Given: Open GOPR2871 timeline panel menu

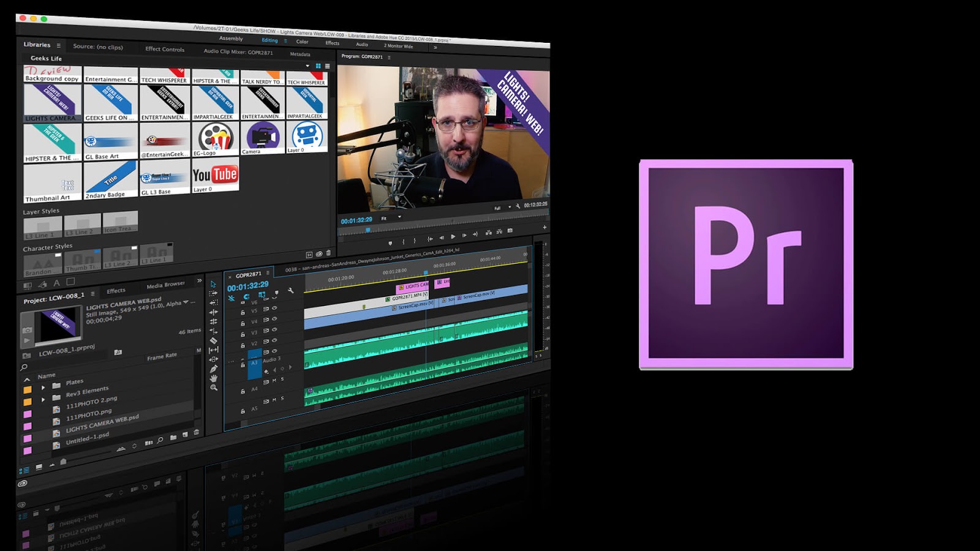Looking at the screenshot, I should click(268, 272).
